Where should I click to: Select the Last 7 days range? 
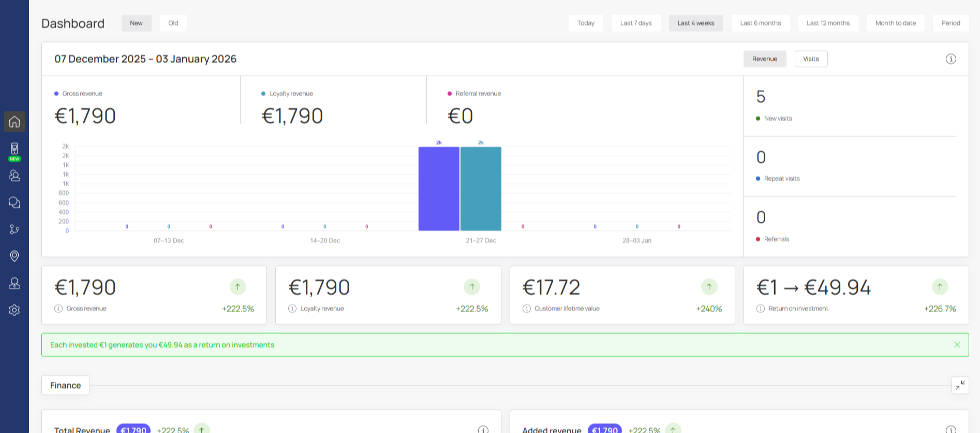coord(636,23)
